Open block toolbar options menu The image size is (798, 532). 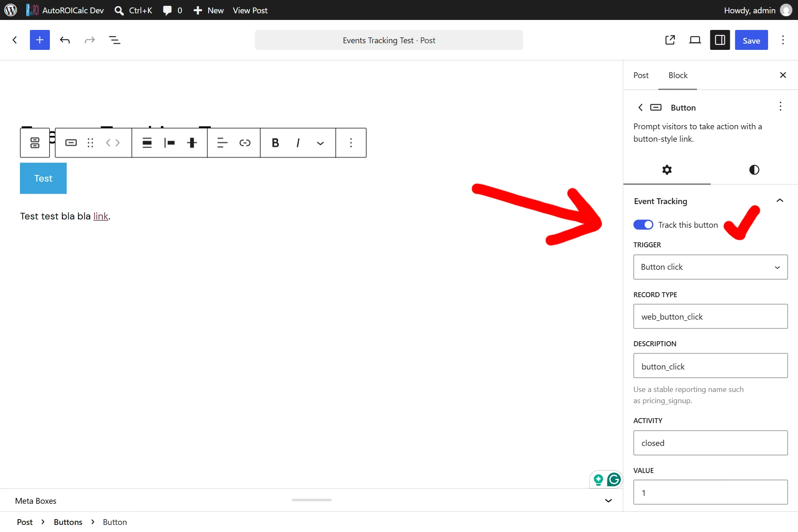(351, 143)
